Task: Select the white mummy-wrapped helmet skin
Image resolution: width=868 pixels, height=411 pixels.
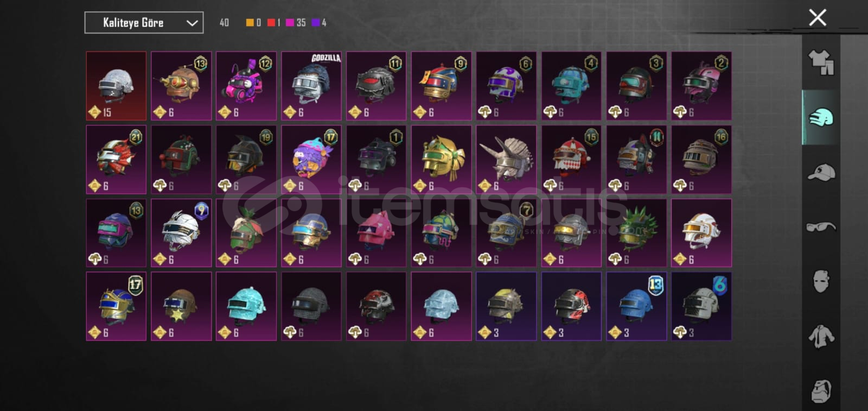Action: (181, 233)
